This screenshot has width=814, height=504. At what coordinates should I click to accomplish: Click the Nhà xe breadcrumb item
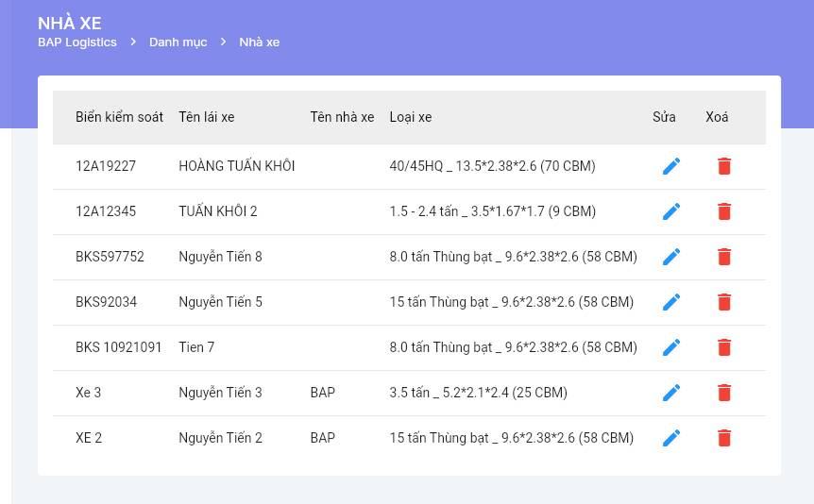259,42
